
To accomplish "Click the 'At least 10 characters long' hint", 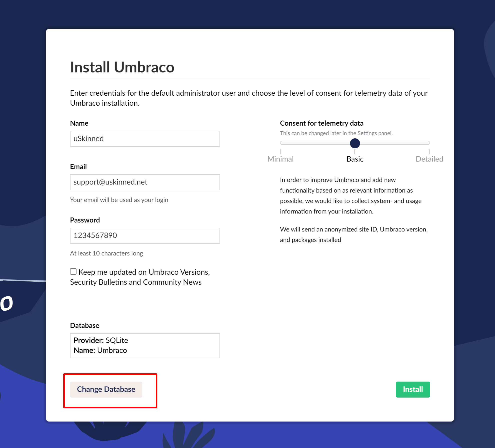I will (106, 253).
